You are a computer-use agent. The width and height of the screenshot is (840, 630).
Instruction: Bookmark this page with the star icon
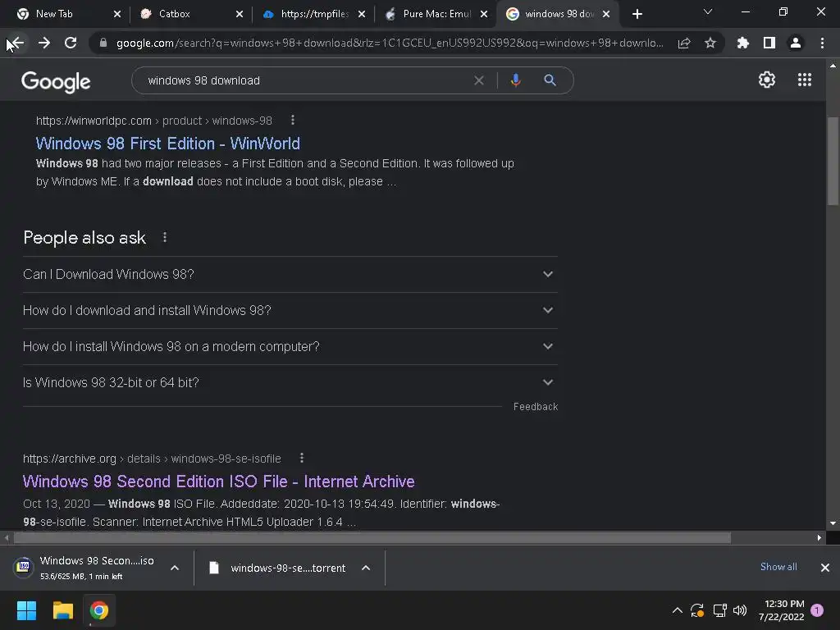pos(710,43)
